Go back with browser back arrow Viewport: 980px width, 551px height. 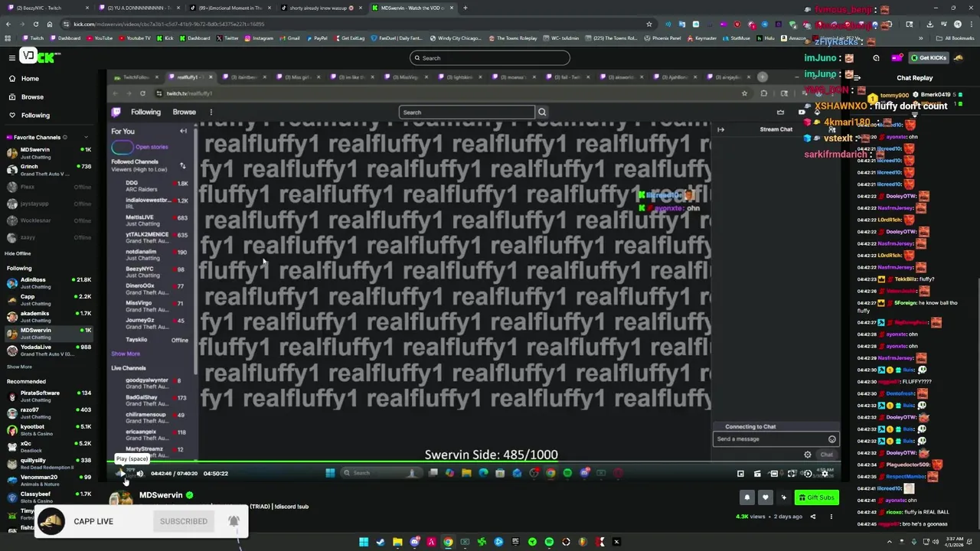click(8, 24)
